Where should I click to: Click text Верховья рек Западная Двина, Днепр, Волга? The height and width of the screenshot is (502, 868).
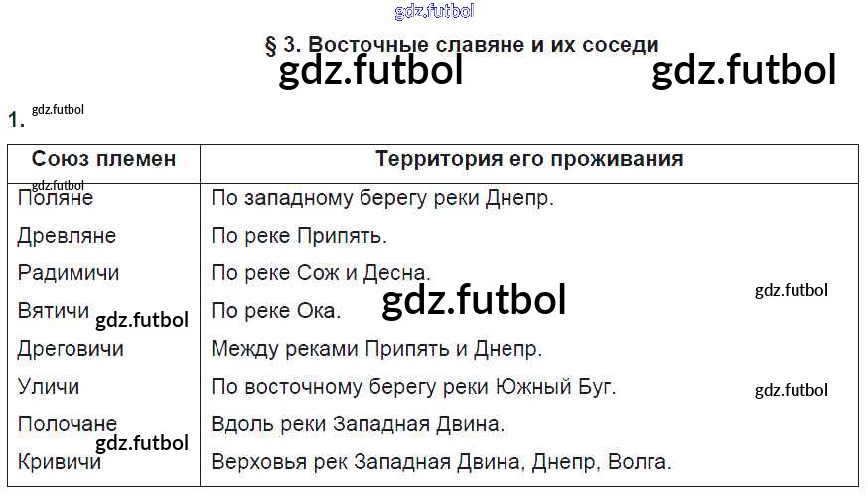pyautogui.click(x=441, y=461)
